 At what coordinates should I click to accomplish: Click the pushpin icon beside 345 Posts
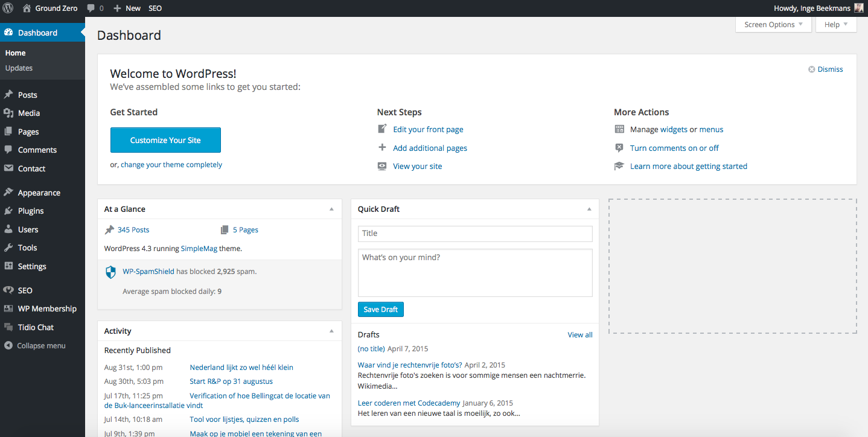click(109, 230)
